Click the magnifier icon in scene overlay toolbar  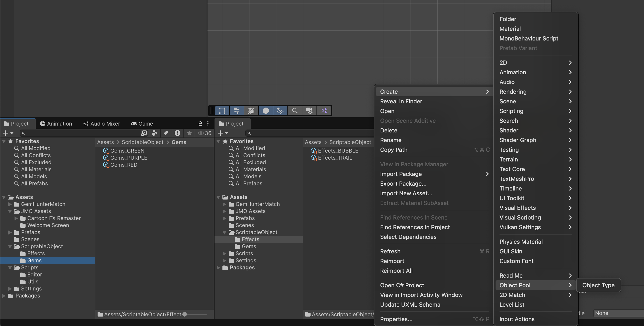coord(295,111)
